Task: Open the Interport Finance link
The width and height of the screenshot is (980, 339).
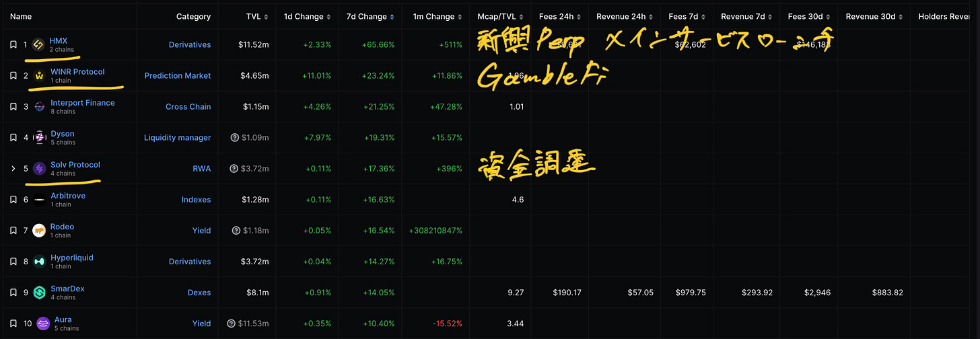Action: pos(83,103)
